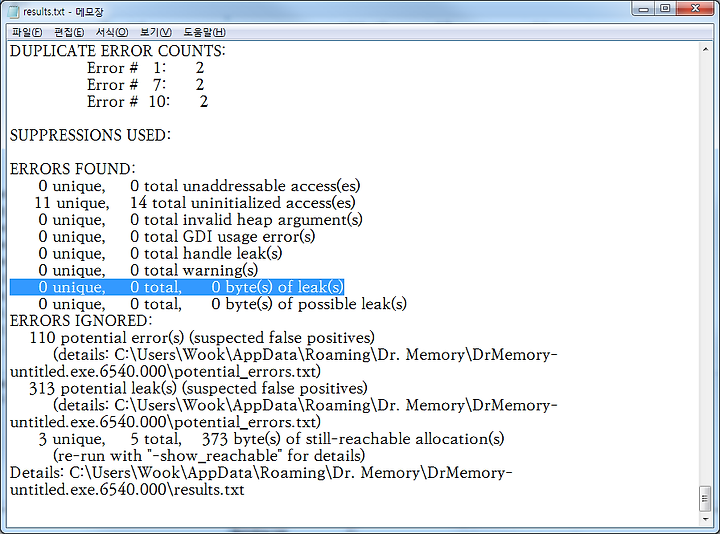Viewport: 720px width, 534px height.
Task: Click the vertical scrollbar up arrow
Action: tap(705, 50)
